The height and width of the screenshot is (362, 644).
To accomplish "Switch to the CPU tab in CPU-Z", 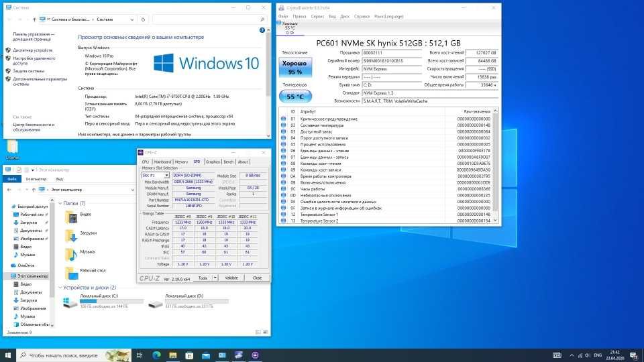I will click(x=146, y=162).
